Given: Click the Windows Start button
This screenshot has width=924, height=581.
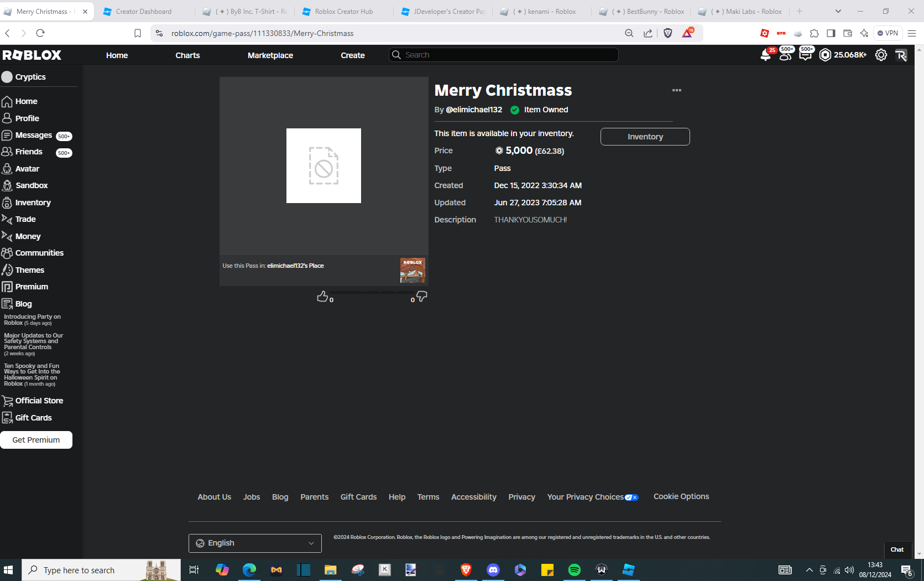Looking at the screenshot, I should point(8,570).
